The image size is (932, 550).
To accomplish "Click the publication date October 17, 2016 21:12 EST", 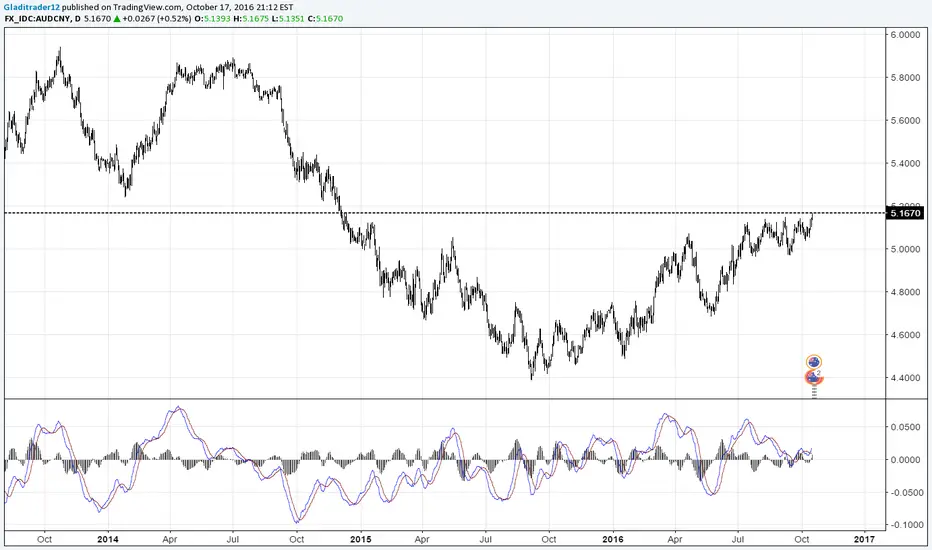I will (x=240, y=7).
